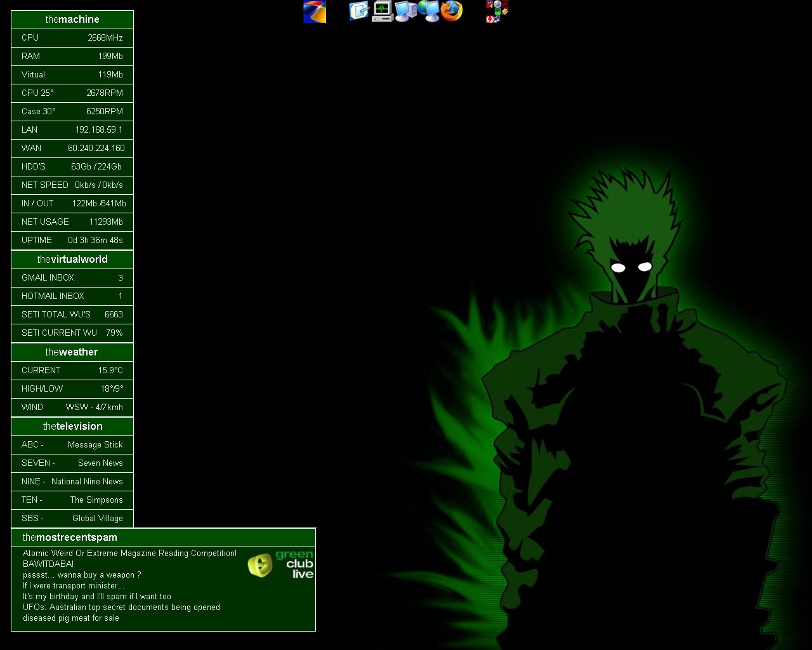Open the UFOs Australian top secret documents post
812x650 pixels.
121,607
